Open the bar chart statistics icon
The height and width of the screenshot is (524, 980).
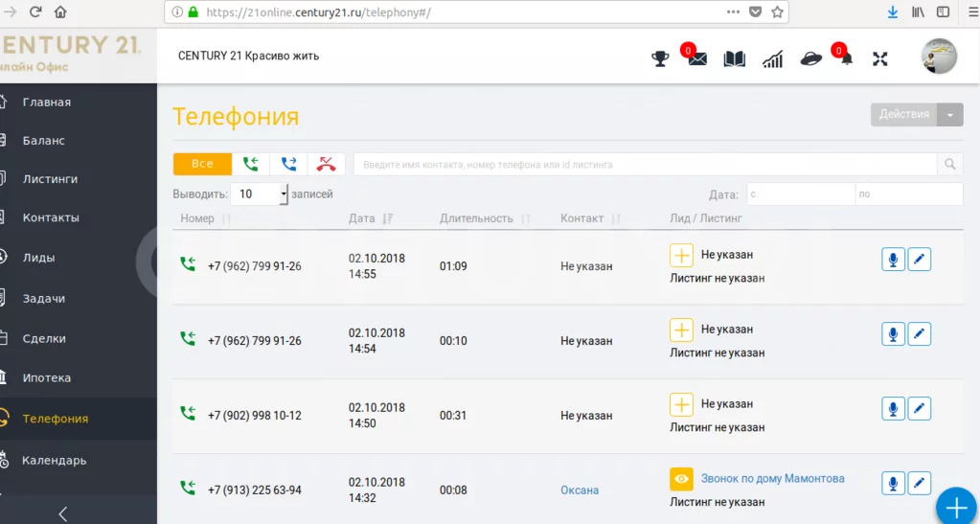[x=772, y=59]
